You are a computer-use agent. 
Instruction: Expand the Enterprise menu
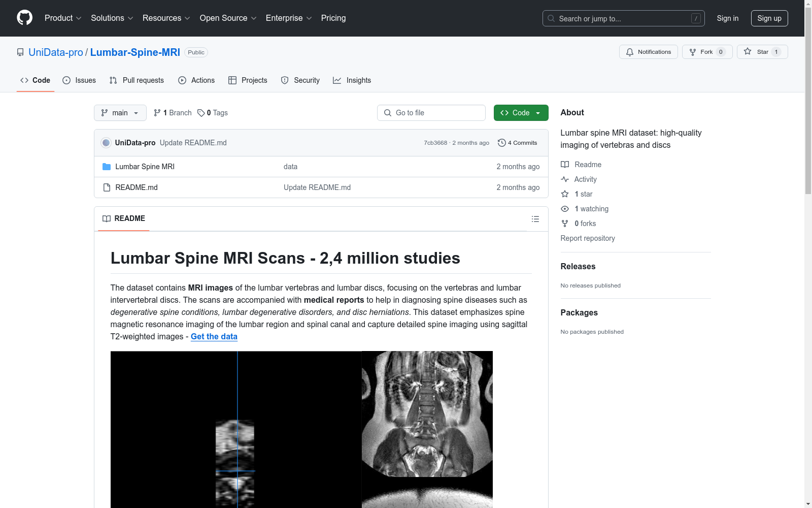click(289, 18)
